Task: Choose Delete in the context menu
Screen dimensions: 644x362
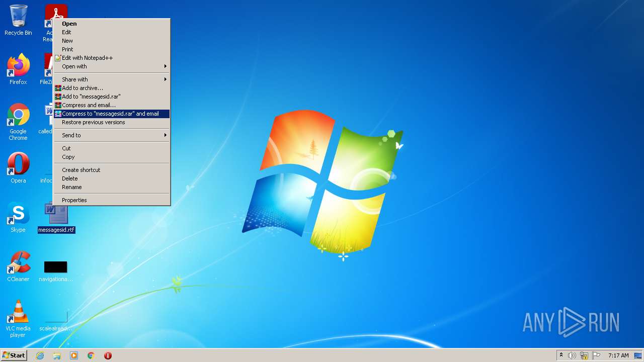Action: 112,178
